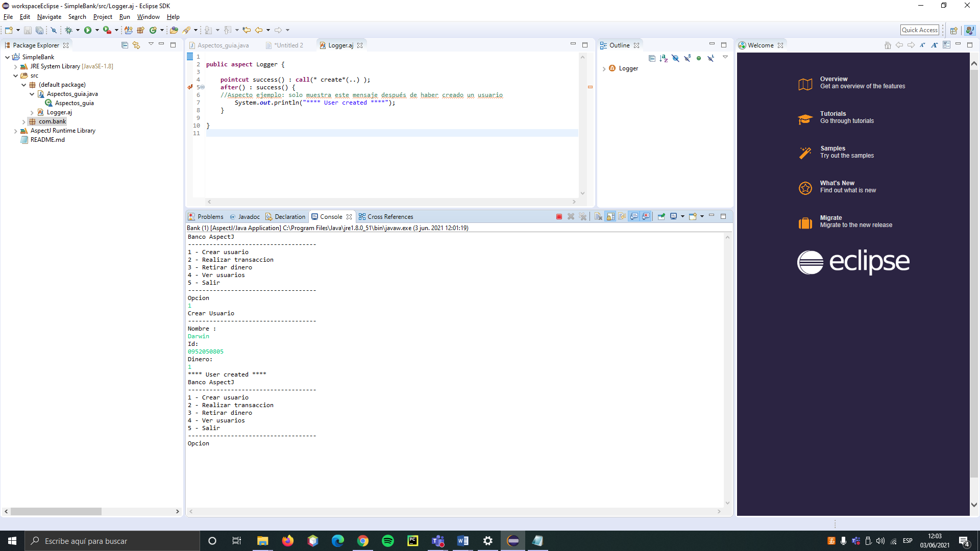980x551 pixels.
Task: Toggle Scroll Lock in the Console
Action: [x=610, y=216]
